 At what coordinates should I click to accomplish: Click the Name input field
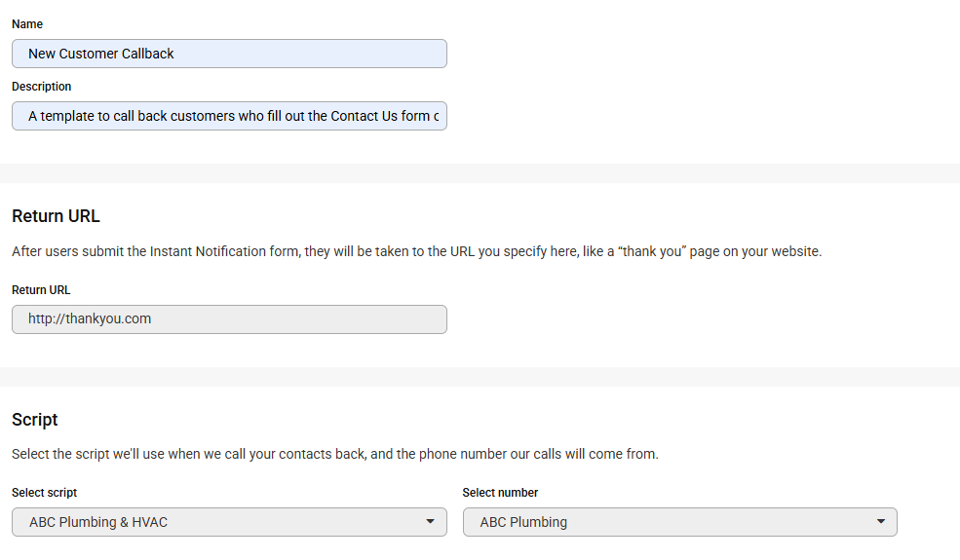[229, 54]
